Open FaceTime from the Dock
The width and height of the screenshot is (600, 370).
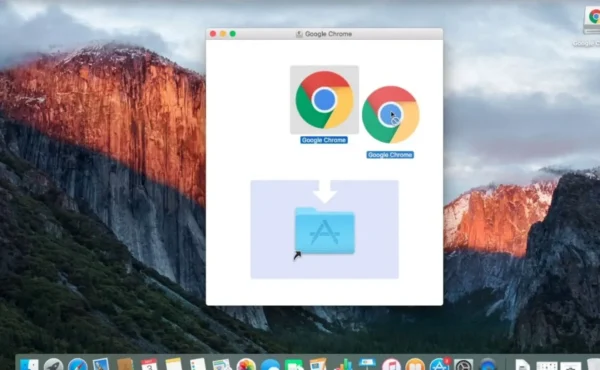pyautogui.click(x=294, y=365)
